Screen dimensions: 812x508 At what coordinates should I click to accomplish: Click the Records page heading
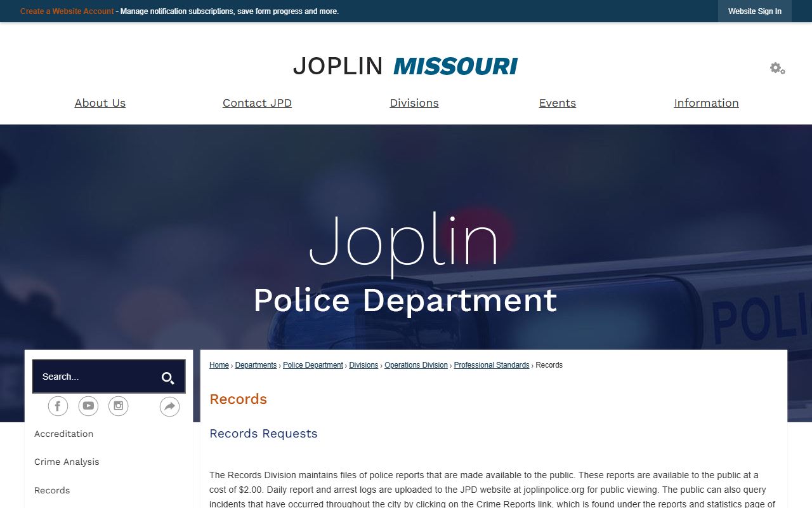pos(239,399)
